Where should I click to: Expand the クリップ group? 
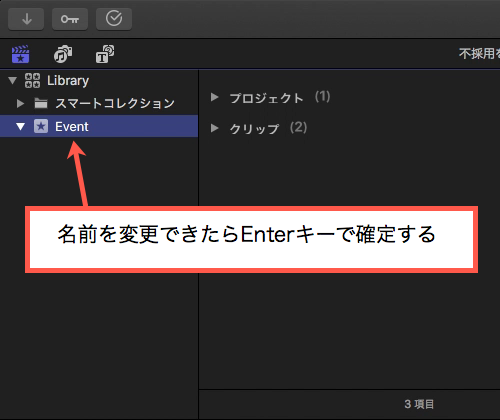click(x=215, y=128)
